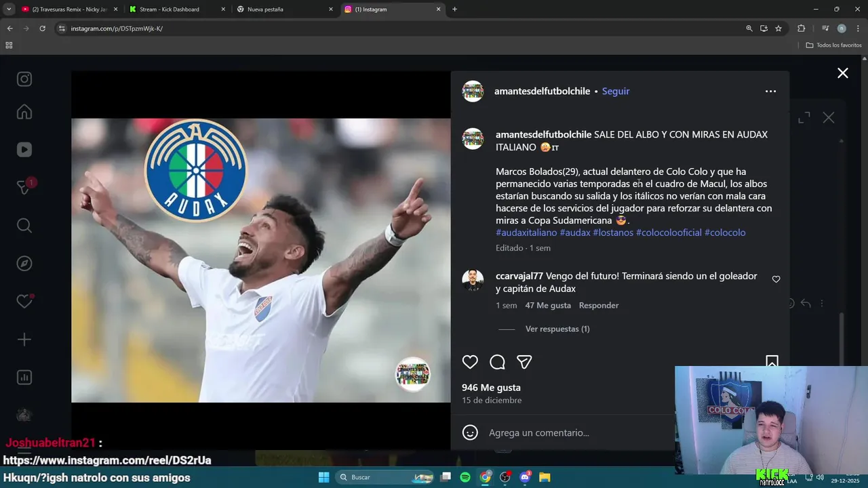Open the Chrome extensions puzzle icon

coord(801,28)
